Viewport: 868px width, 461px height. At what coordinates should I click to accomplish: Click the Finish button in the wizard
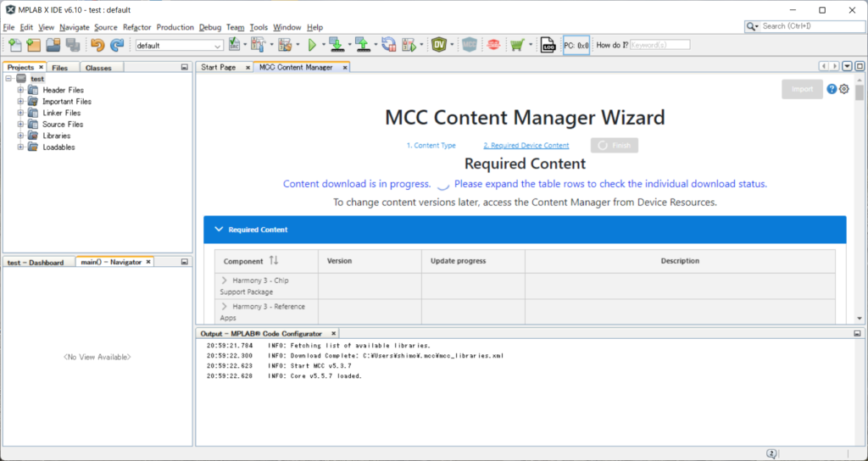click(615, 146)
